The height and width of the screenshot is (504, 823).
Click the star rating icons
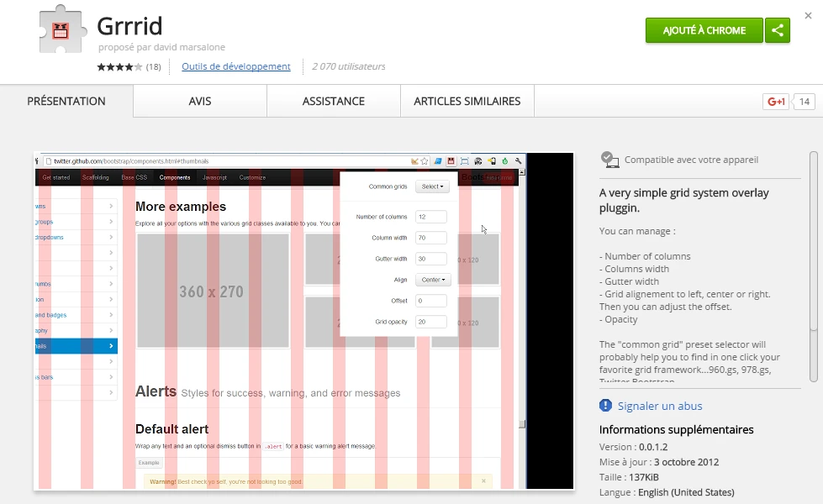coord(119,66)
